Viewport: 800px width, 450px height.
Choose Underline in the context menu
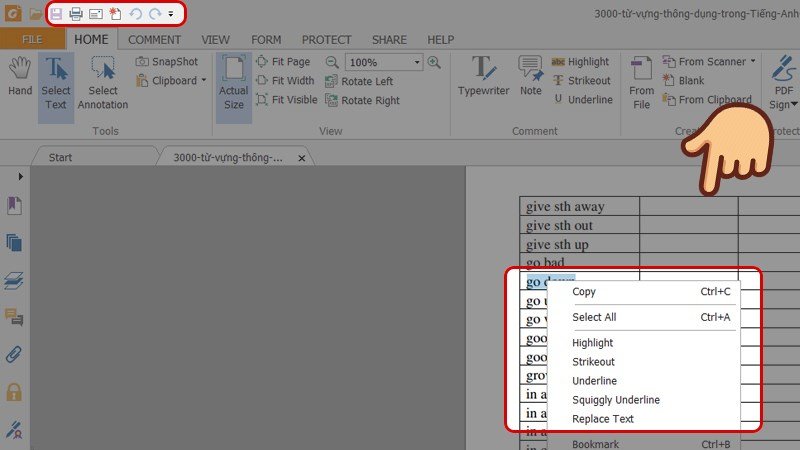point(643,381)
